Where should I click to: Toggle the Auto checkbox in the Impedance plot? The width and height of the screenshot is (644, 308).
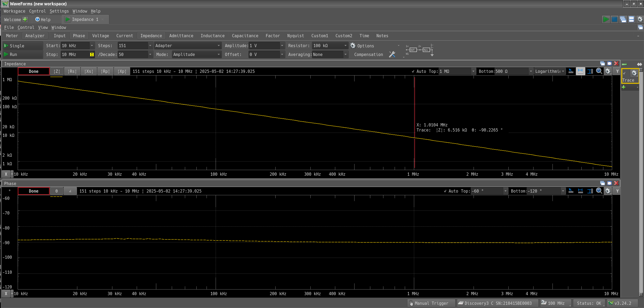click(413, 71)
